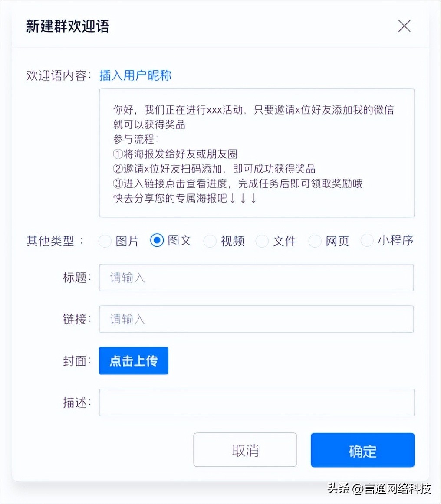Focus the 标题 title input field
441x504 pixels.
pyautogui.click(x=256, y=278)
